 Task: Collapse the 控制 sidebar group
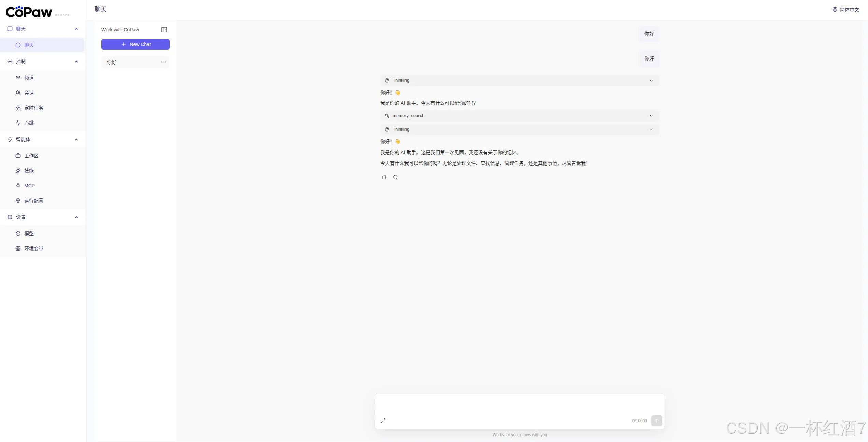tap(76, 61)
